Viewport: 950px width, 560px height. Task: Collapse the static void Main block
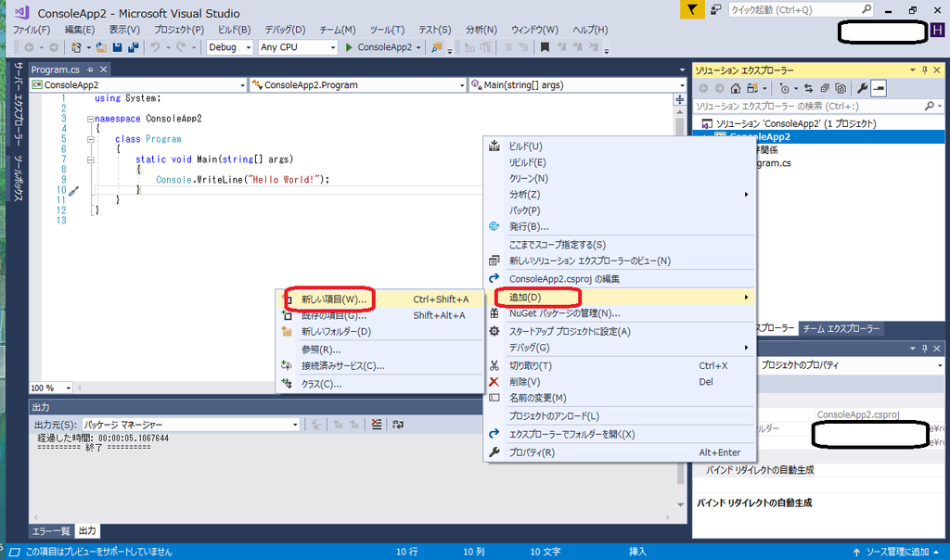pos(90,159)
